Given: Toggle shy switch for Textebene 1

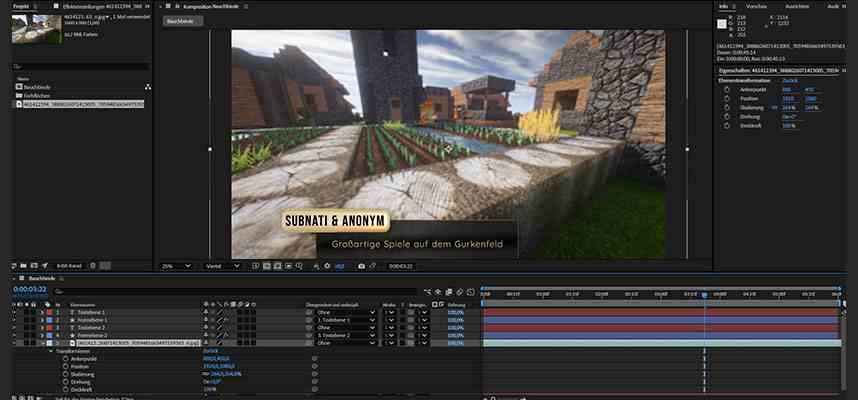Looking at the screenshot, I should [x=206, y=312].
